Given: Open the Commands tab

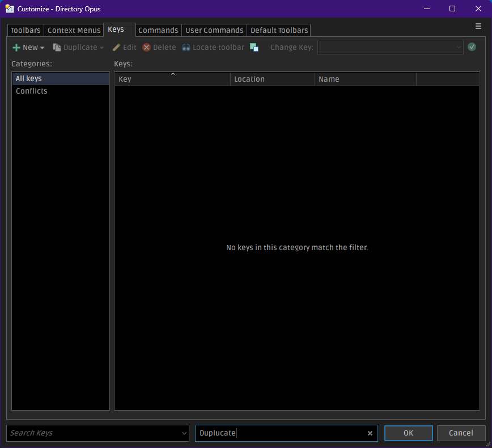Looking at the screenshot, I should (x=158, y=31).
